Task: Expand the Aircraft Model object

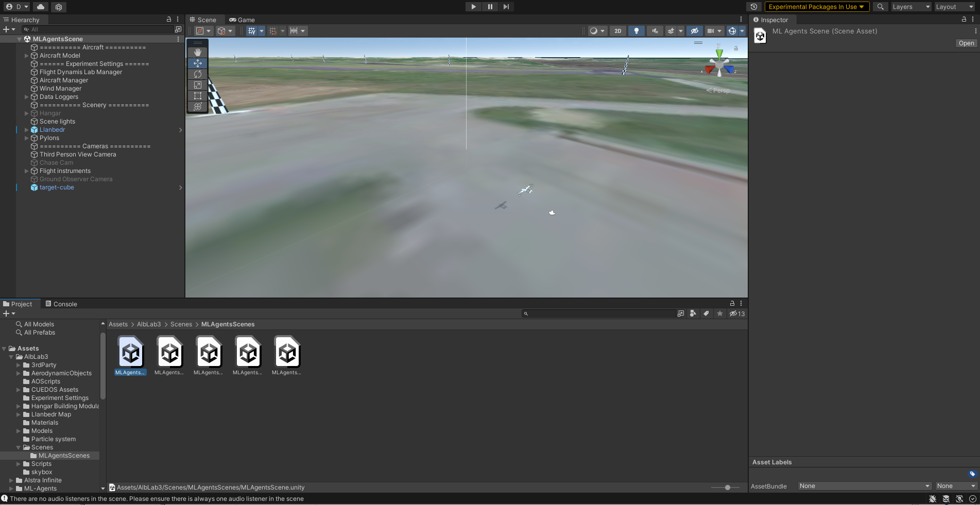Action: pyautogui.click(x=27, y=56)
